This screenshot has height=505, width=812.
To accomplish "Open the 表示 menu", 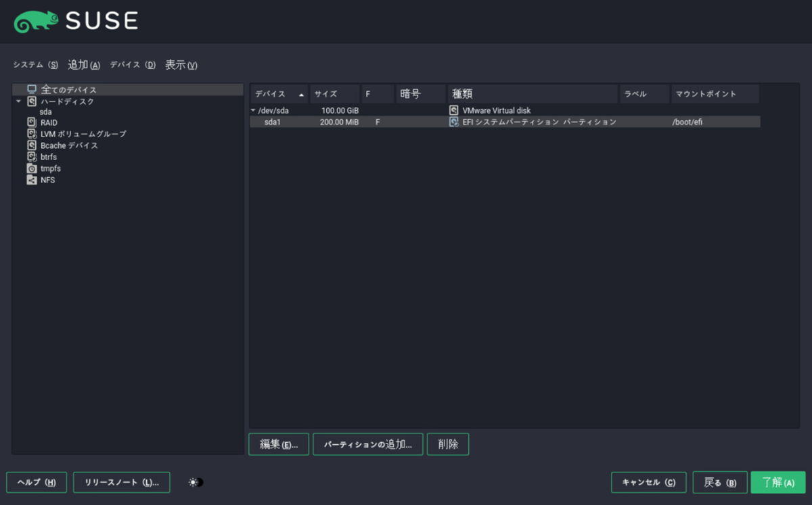I will click(179, 64).
